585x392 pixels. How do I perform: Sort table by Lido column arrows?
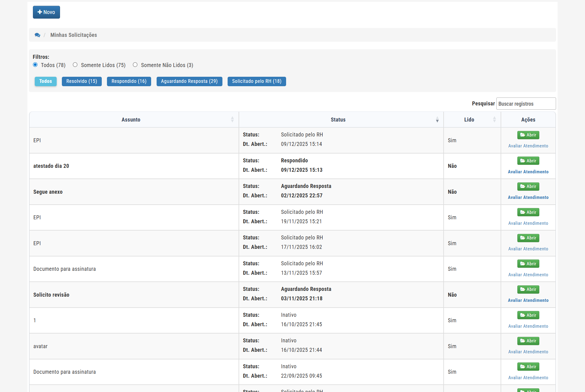pos(494,120)
